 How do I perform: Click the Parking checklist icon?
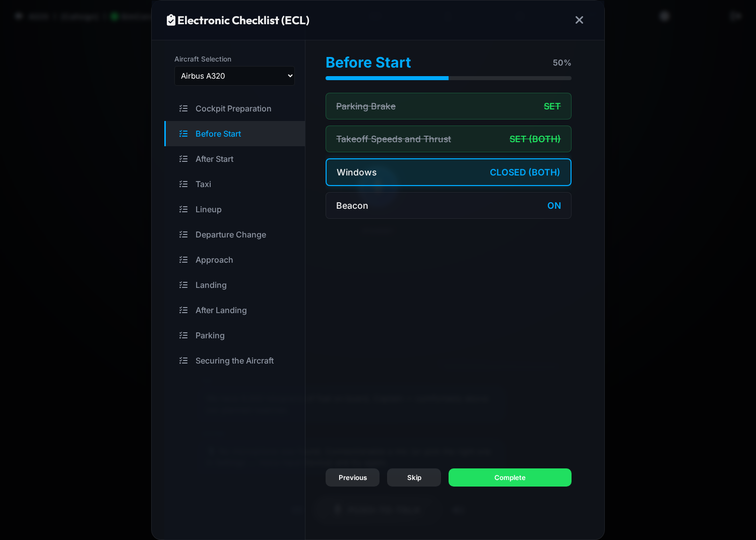[x=183, y=335]
